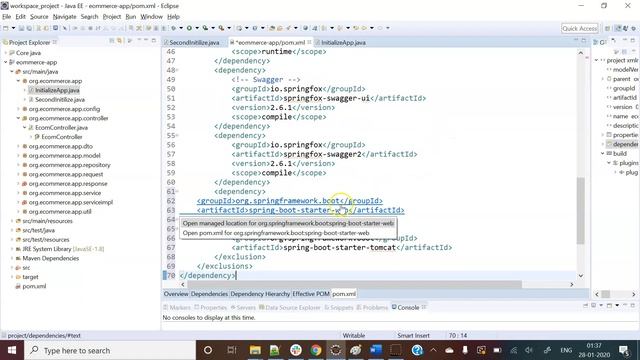This screenshot has height=360, width=640.
Task: Click the green Run button icon
Action: [x=189, y=28]
